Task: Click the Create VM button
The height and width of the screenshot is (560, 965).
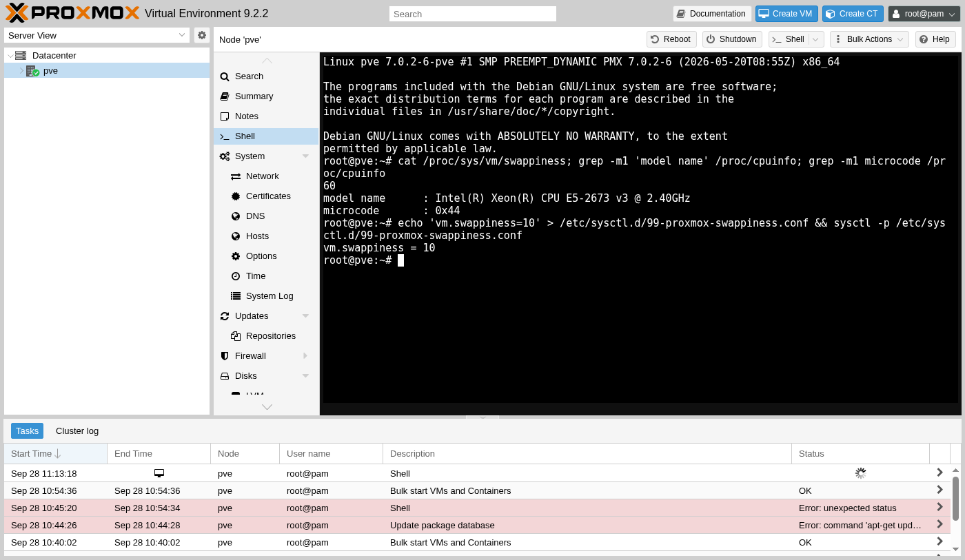Action: [786, 14]
